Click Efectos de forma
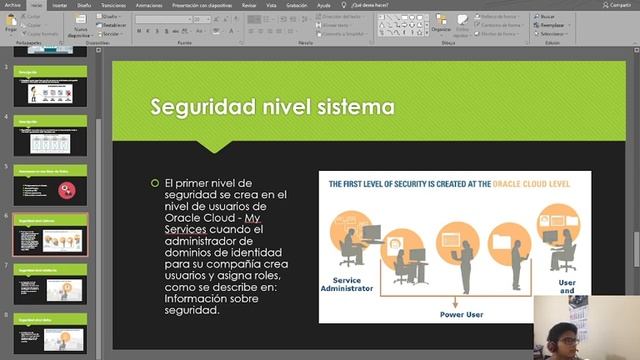The width and height of the screenshot is (640, 360). 497,34
